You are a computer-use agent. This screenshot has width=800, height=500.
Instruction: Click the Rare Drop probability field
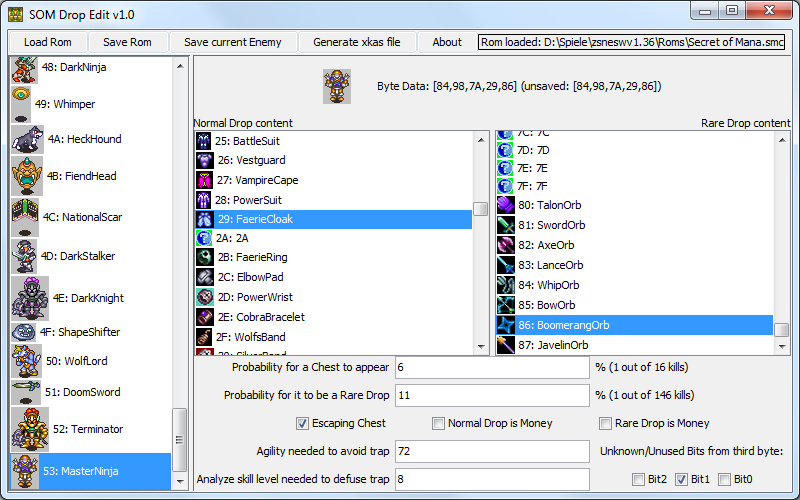tap(492, 395)
